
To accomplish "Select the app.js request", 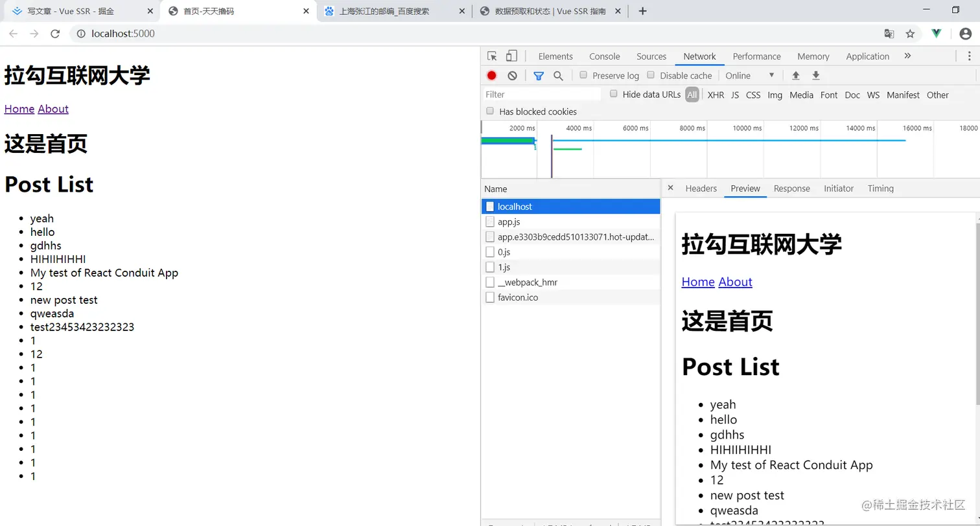I will [x=570, y=222].
